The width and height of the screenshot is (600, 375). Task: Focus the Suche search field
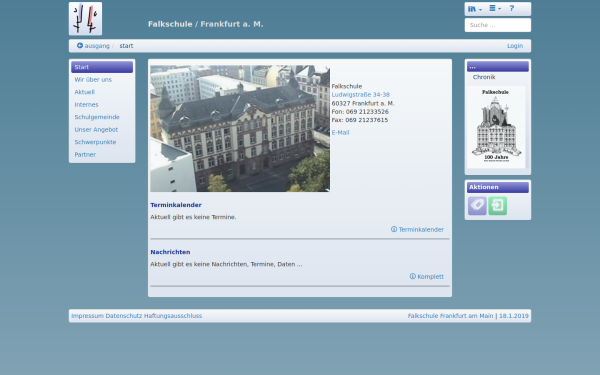[497, 25]
